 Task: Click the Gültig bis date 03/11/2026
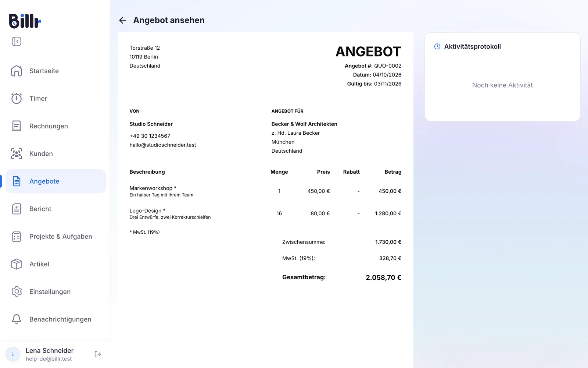pyautogui.click(x=388, y=84)
